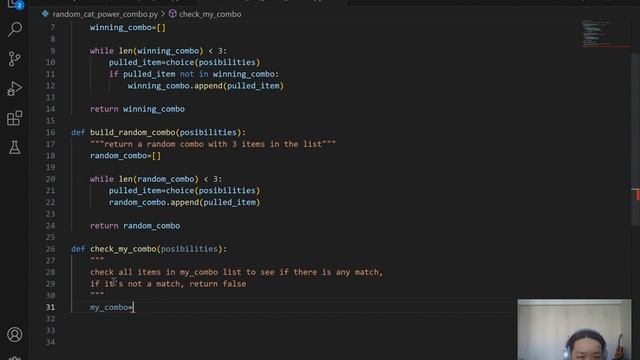The width and height of the screenshot is (640, 360).
Task: Click the code minimap preview
Action: (x=605, y=34)
